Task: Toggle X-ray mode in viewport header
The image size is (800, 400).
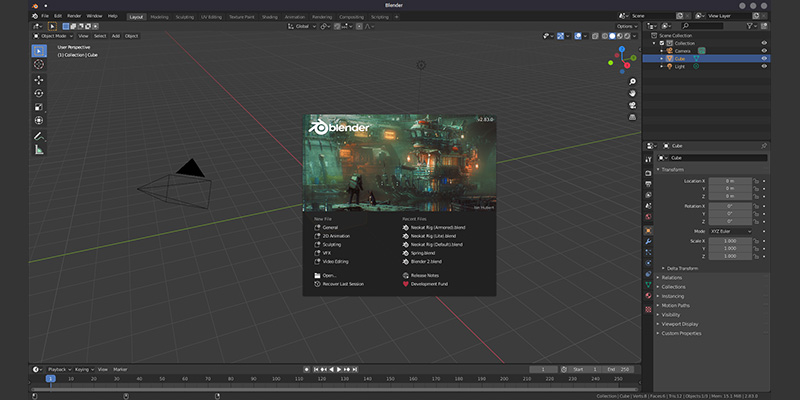Action: tap(595, 36)
